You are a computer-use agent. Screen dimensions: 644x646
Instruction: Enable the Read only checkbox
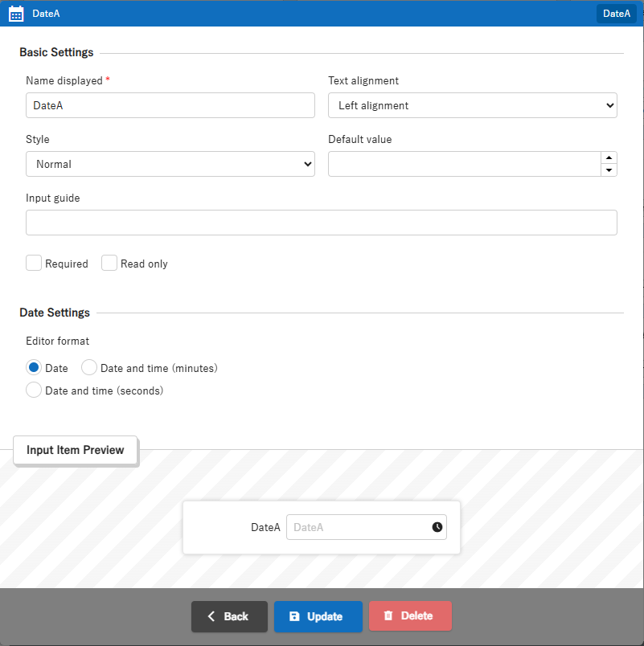coord(109,263)
